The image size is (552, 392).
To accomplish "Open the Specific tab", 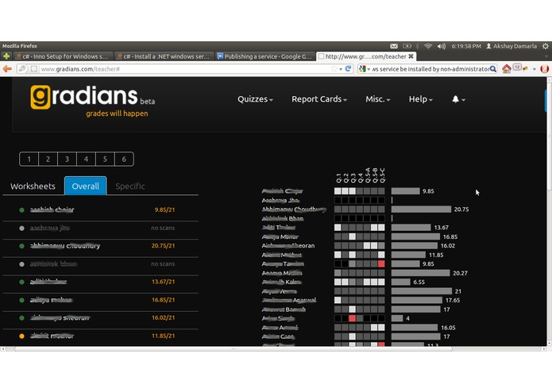I will tap(130, 186).
